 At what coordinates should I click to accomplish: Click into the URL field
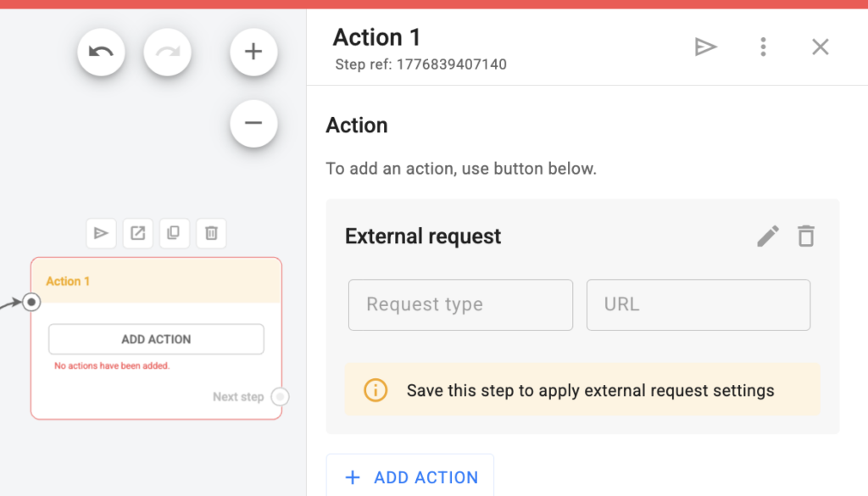click(698, 305)
